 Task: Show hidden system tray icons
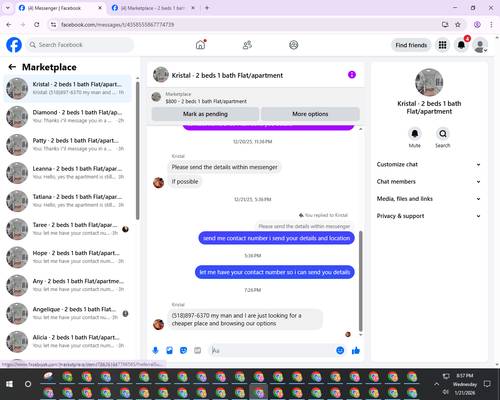tap(436, 384)
